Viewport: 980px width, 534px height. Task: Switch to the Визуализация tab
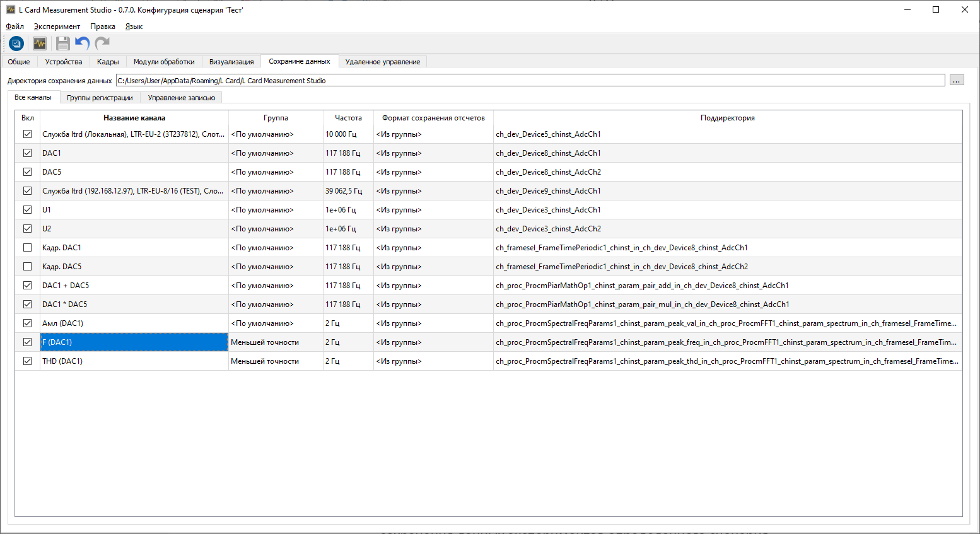point(231,62)
